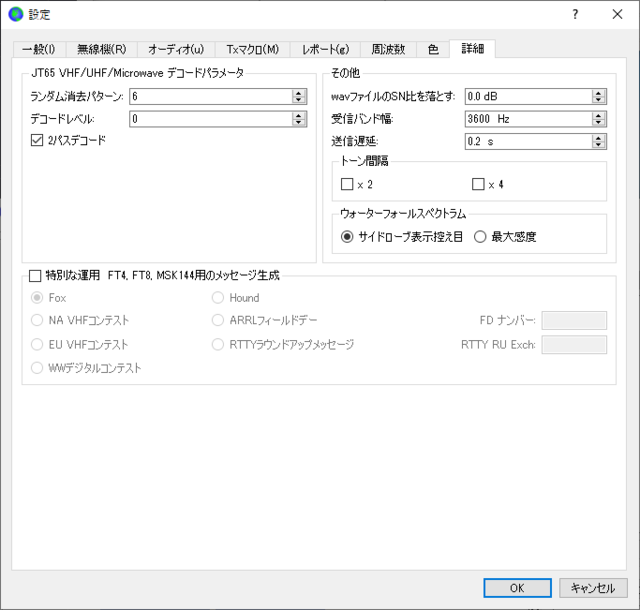Viewport: 640px width, 610px height.
Task: Click the その他 group label
Action: point(345,73)
